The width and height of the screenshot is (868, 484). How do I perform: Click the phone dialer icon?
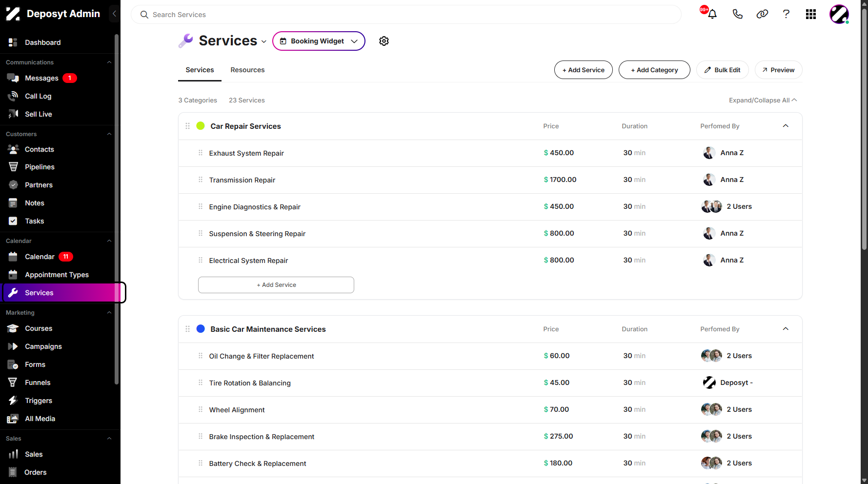pyautogui.click(x=737, y=14)
